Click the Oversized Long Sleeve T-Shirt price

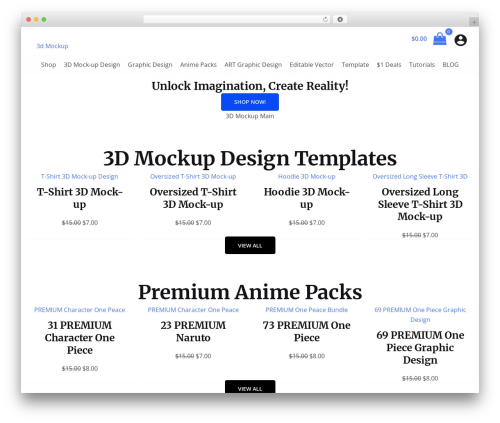tap(431, 235)
